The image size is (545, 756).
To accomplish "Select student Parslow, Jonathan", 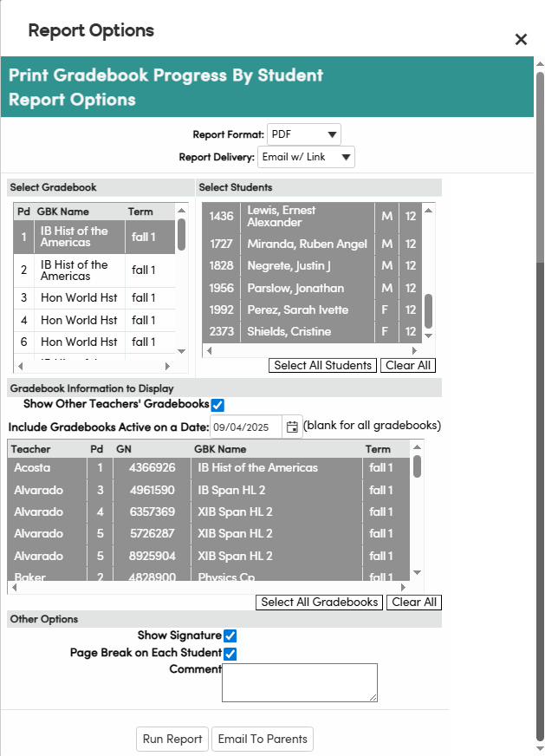I will click(x=312, y=289).
